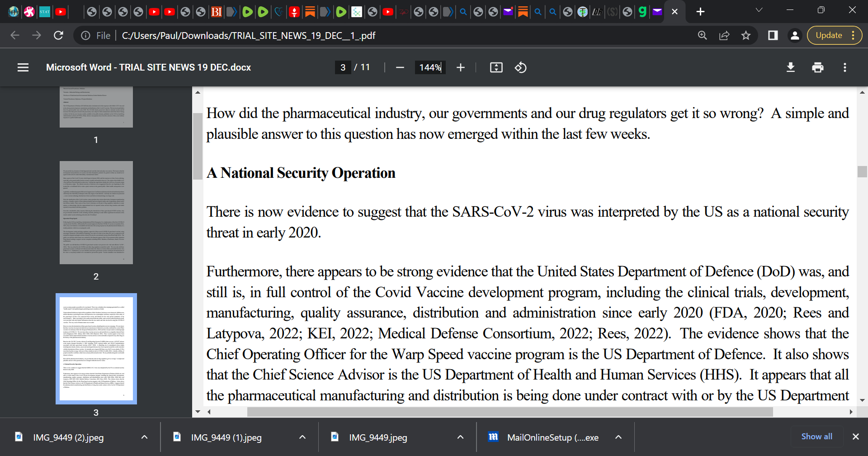Open the MailOnlineSetup exe download
The width and height of the screenshot is (868, 456).
[543, 437]
